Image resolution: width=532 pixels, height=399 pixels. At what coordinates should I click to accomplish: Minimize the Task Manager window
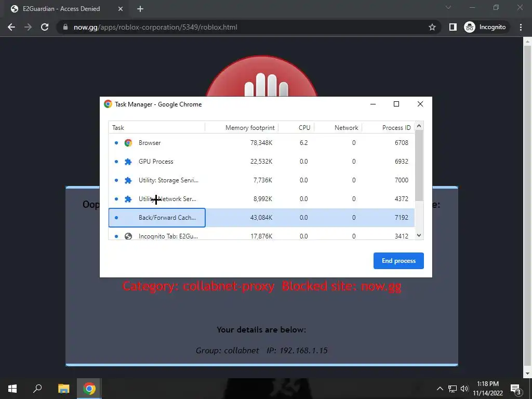point(373,104)
